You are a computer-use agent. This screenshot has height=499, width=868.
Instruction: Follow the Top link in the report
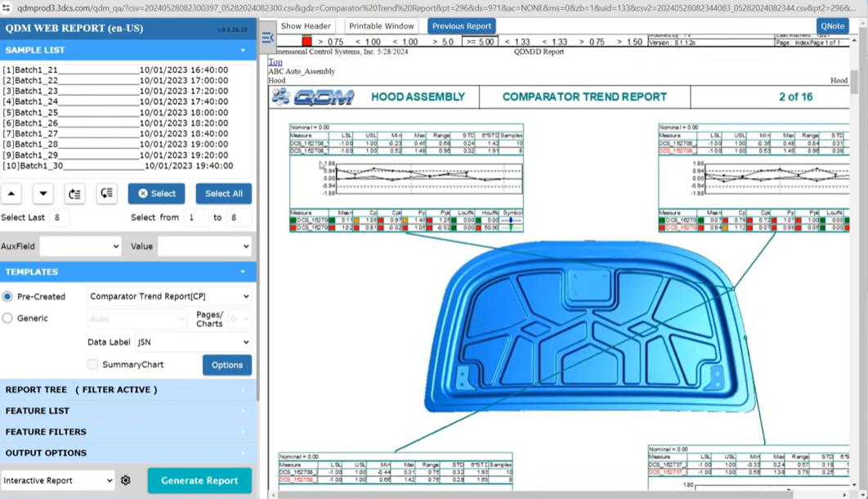pos(275,61)
